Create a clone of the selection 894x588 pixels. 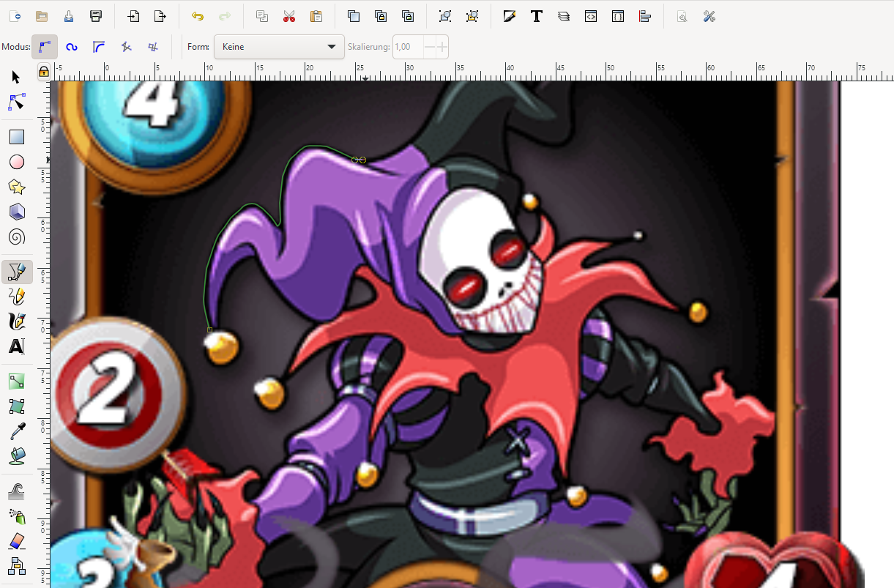[x=381, y=16]
